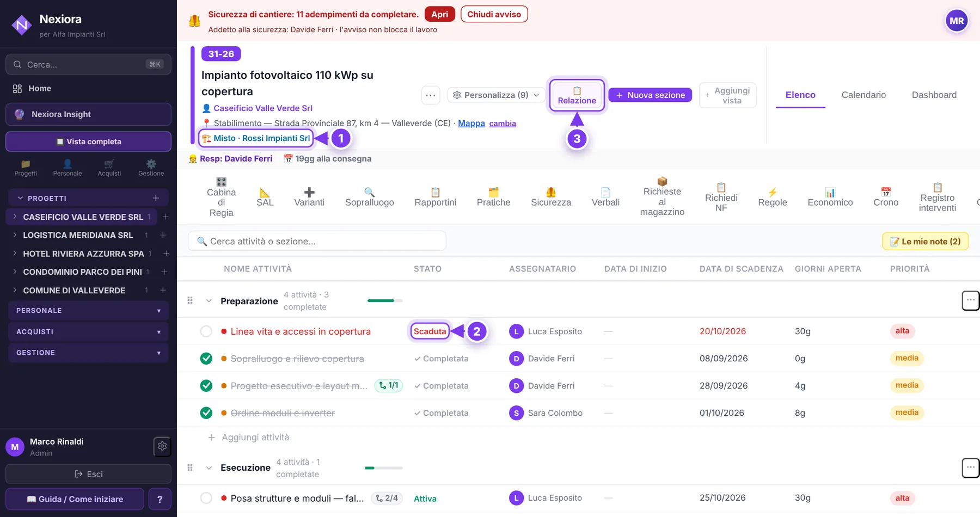Screen dimensions: 980x517
Task: Switch to the Calendario tab
Action: (x=863, y=95)
